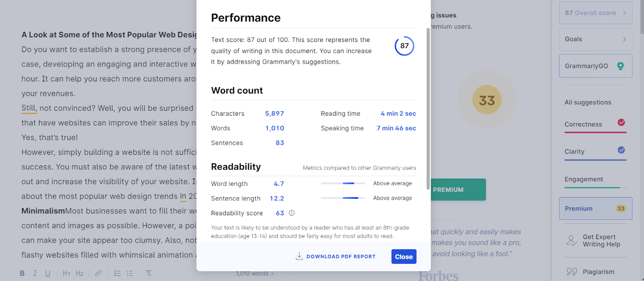Click Sentence length value 12.2

click(x=277, y=198)
